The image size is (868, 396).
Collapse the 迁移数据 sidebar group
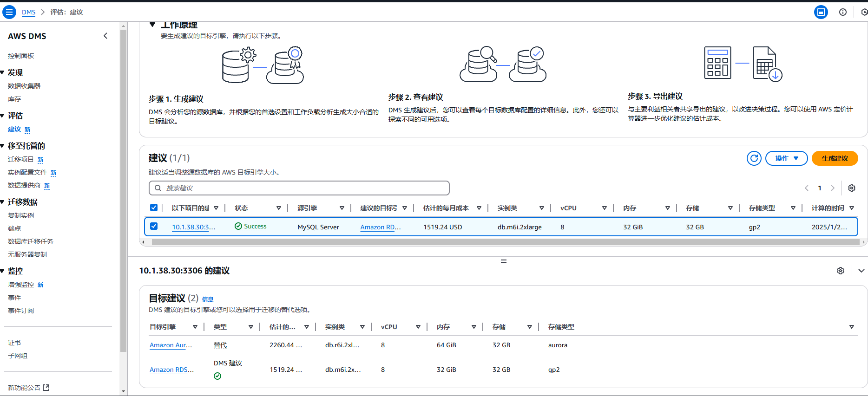pyautogui.click(x=2, y=202)
